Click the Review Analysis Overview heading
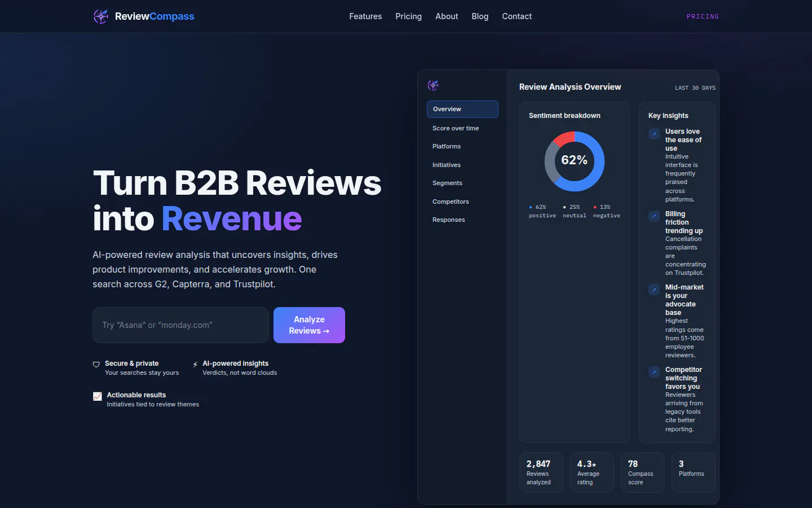812x508 pixels. [x=570, y=87]
